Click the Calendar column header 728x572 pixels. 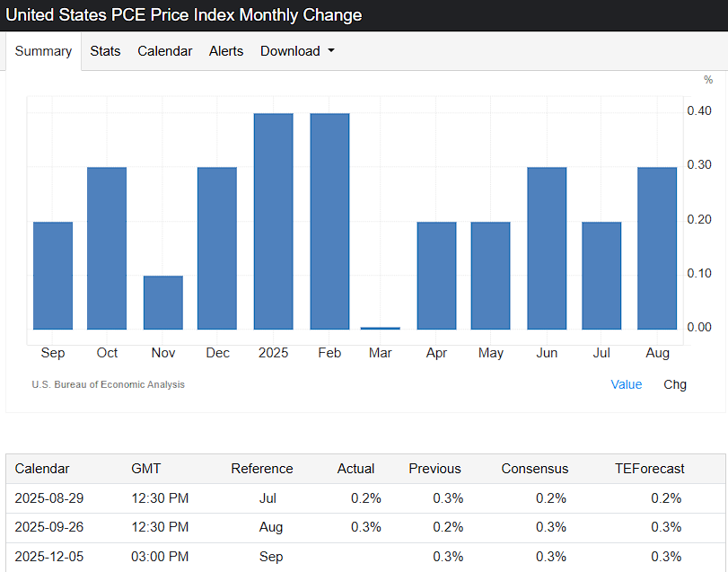(42, 469)
